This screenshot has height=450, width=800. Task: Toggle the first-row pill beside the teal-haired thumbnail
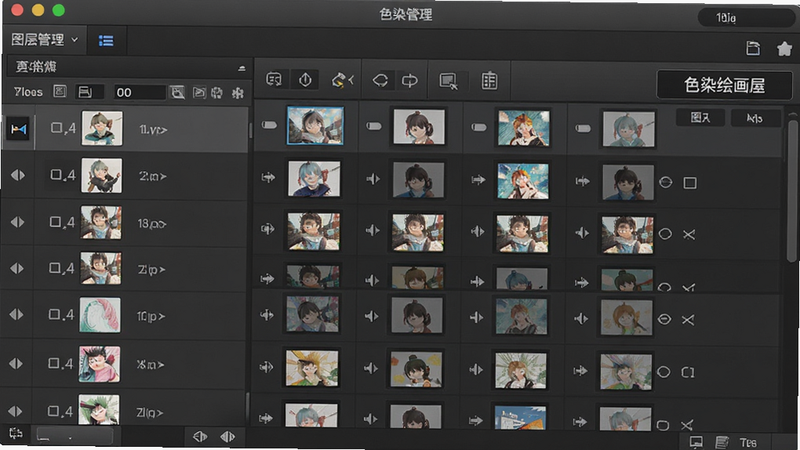[583, 128]
